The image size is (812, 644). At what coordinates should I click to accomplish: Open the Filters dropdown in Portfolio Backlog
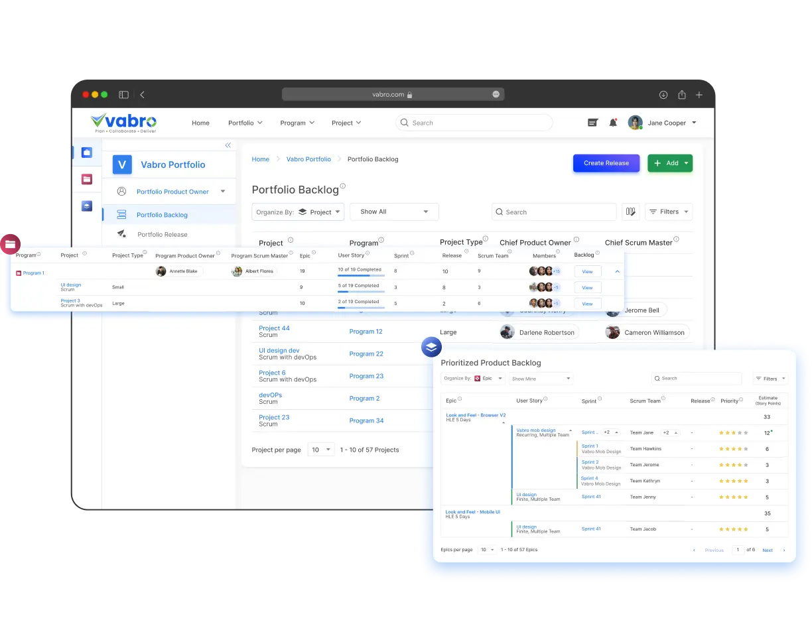669,212
